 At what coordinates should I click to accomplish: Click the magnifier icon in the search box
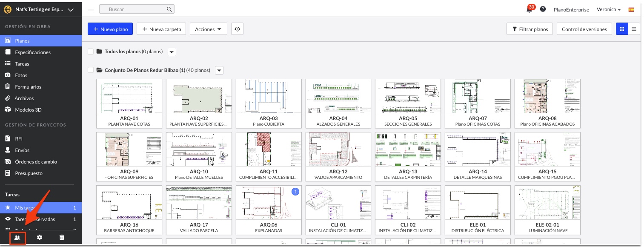169,9
